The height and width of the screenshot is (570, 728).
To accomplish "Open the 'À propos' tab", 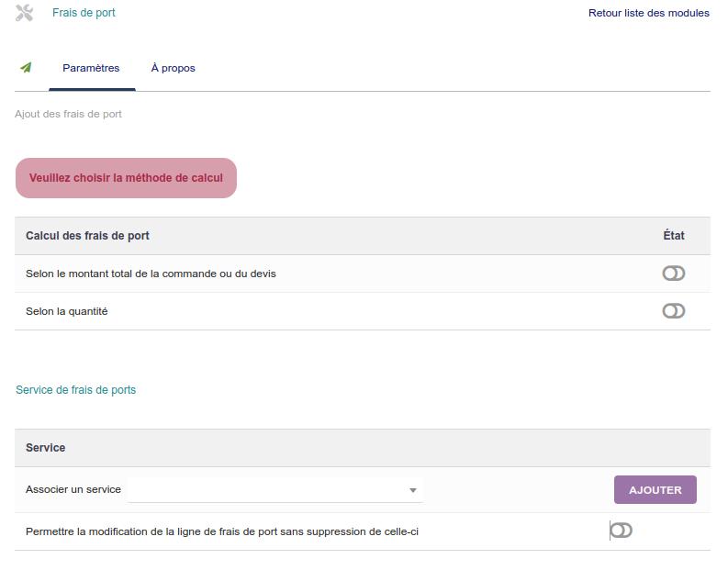I will (x=173, y=68).
